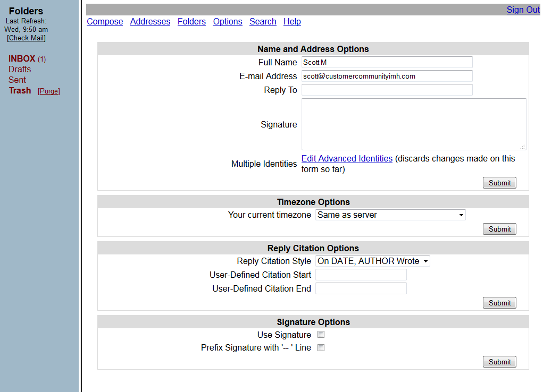Toggle Prefix Signature with '-- ' Line
Screen dimensions: 543x392
(x=321, y=348)
